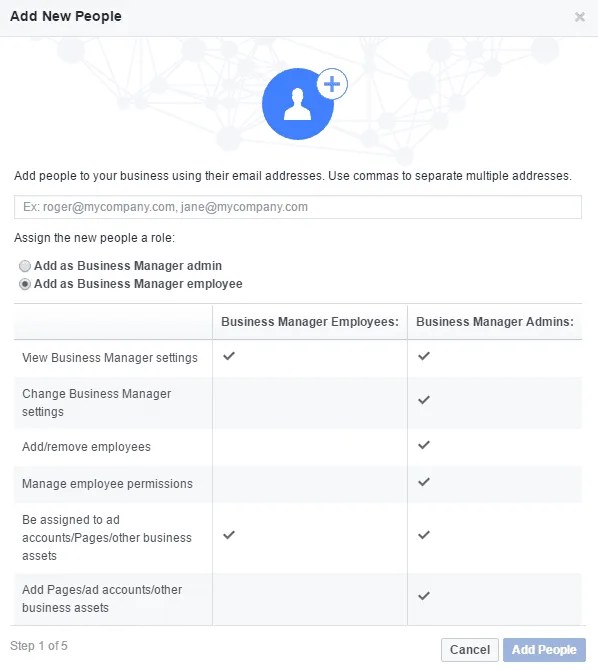Click employee checkmark for View Business Manager settings

click(x=229, y=356)
